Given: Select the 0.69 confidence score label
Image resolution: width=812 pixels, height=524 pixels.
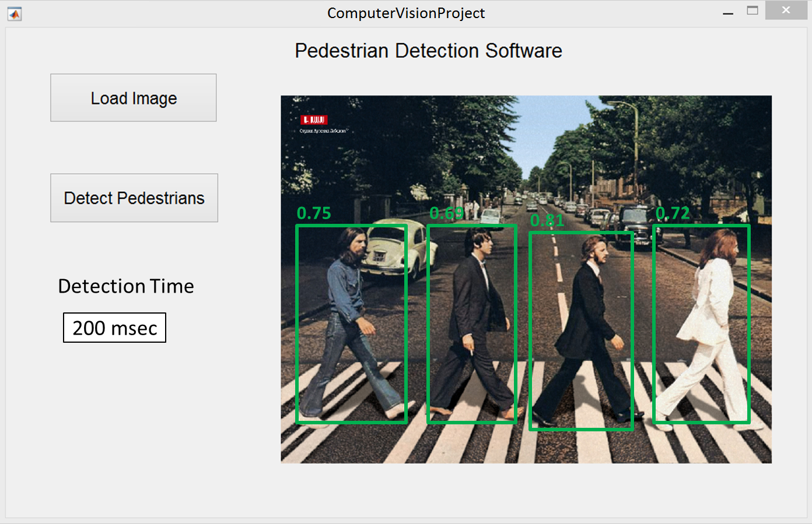Looking at the screenshot, I should coord(446,213).
